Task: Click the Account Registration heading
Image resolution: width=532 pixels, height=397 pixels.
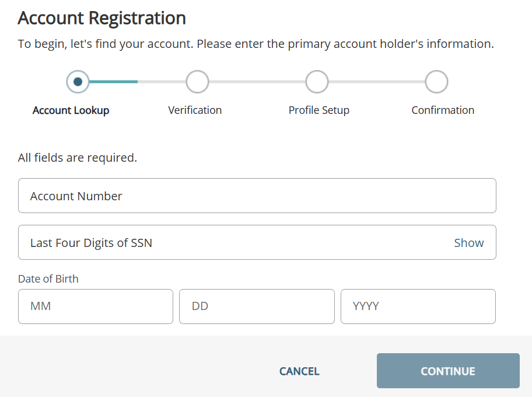Action: click(x=102, y=18)
